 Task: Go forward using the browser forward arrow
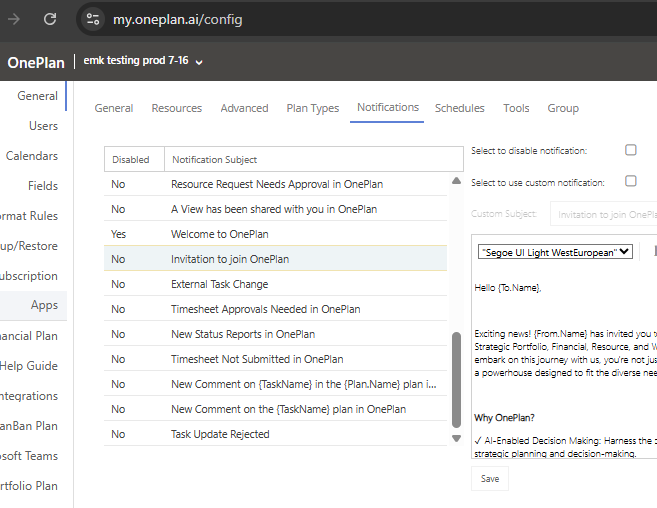coord(13,19)
